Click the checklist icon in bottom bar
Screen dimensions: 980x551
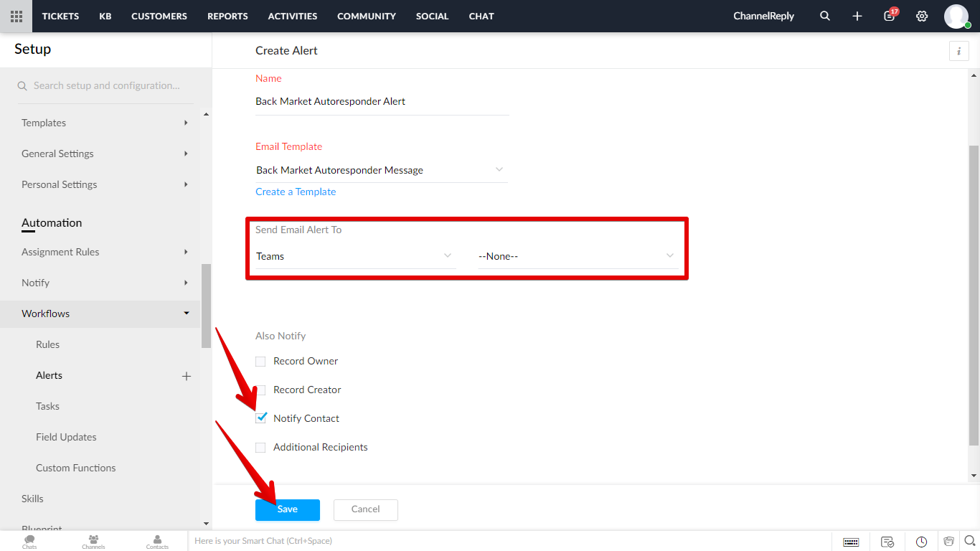pyautogui.click(x=887, y=542)
